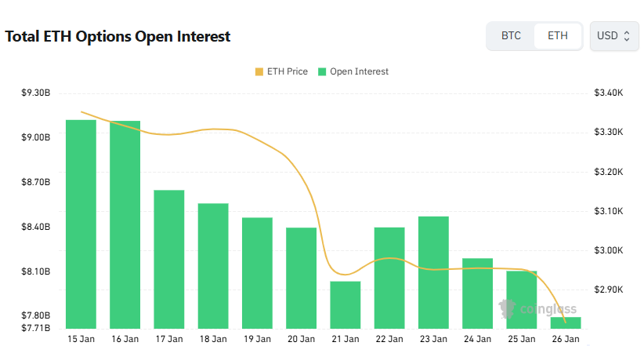
Task: Select the ETH tab
Action: coord(558,36)
